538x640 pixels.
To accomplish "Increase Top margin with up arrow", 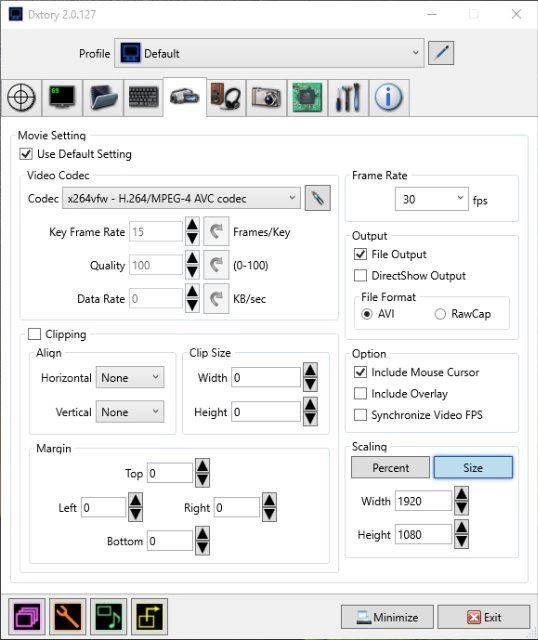I will point(202,466).
